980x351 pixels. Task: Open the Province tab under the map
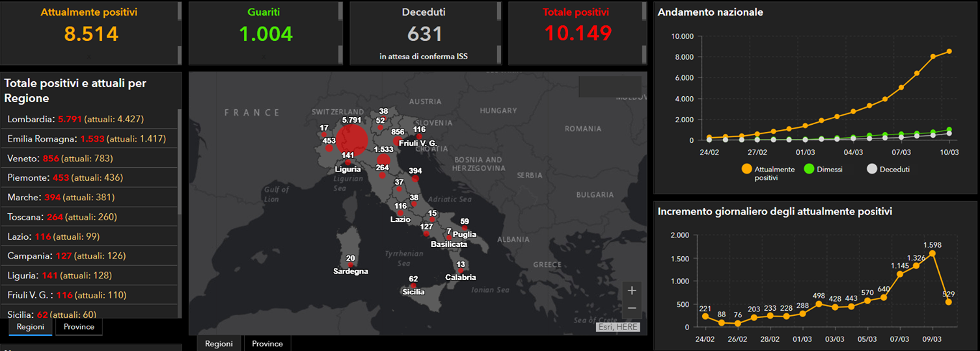click(267, 343)
